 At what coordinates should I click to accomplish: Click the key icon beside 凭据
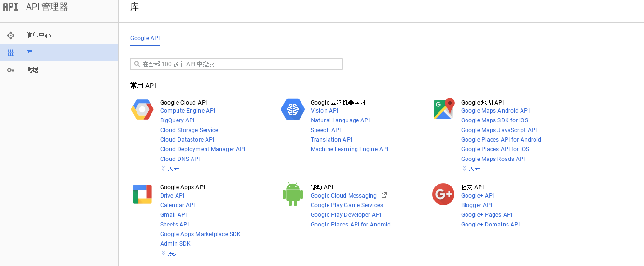tap(11, 70)
